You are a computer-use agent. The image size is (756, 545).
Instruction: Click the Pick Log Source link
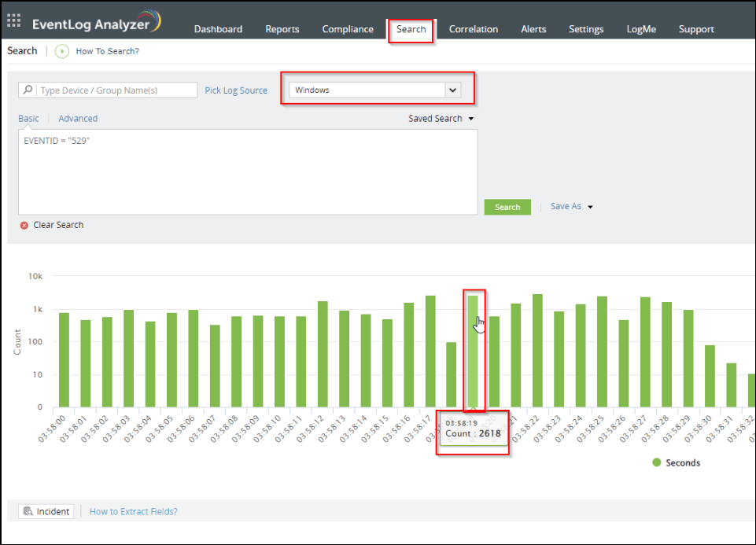click(236, 90)
